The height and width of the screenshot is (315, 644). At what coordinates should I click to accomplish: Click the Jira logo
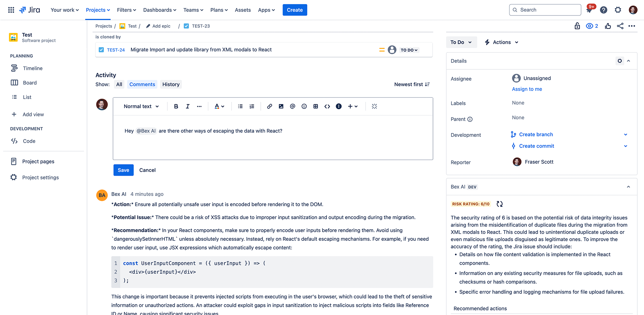coord(30,10)
